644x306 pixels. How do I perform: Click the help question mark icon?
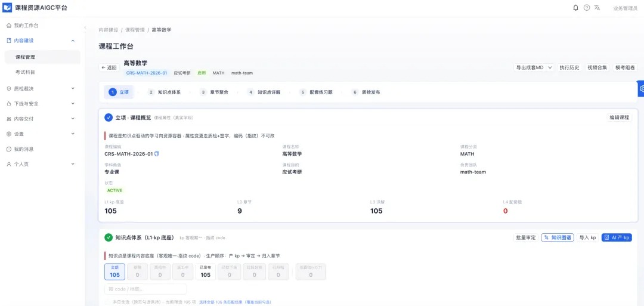587,8
